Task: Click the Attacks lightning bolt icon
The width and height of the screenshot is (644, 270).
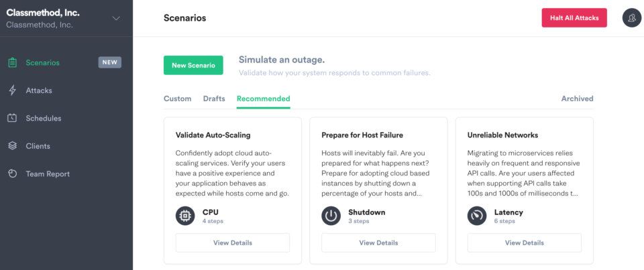Action: coord(13,90)
